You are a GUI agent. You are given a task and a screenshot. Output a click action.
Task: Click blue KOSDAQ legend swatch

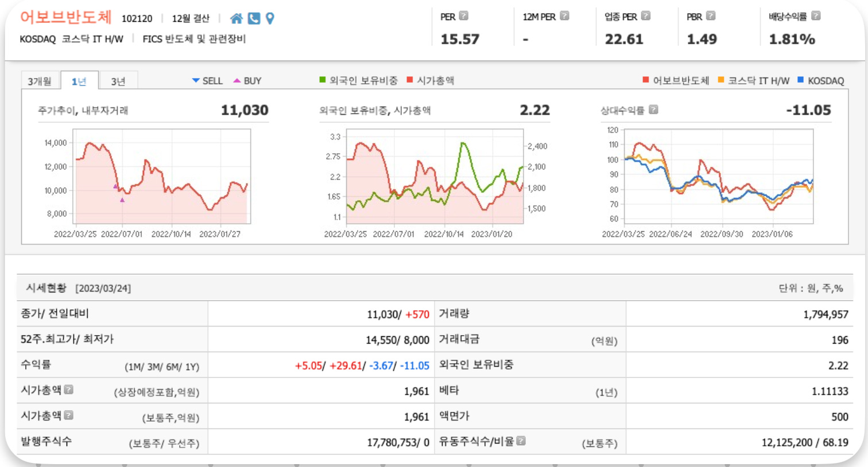tap(801, 80)
